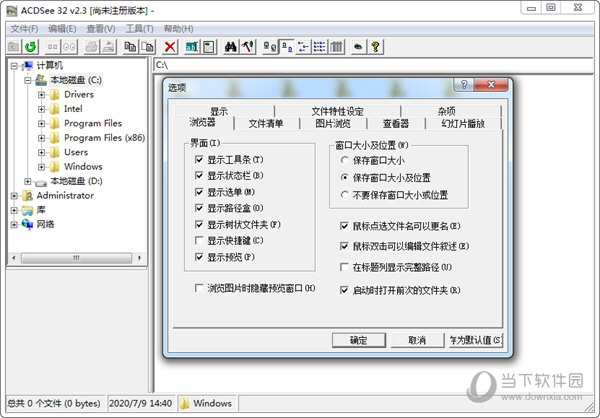Toggle 显示预览 checkbox
This screenshot has width=600, height=418.
(x=199, y=257)
